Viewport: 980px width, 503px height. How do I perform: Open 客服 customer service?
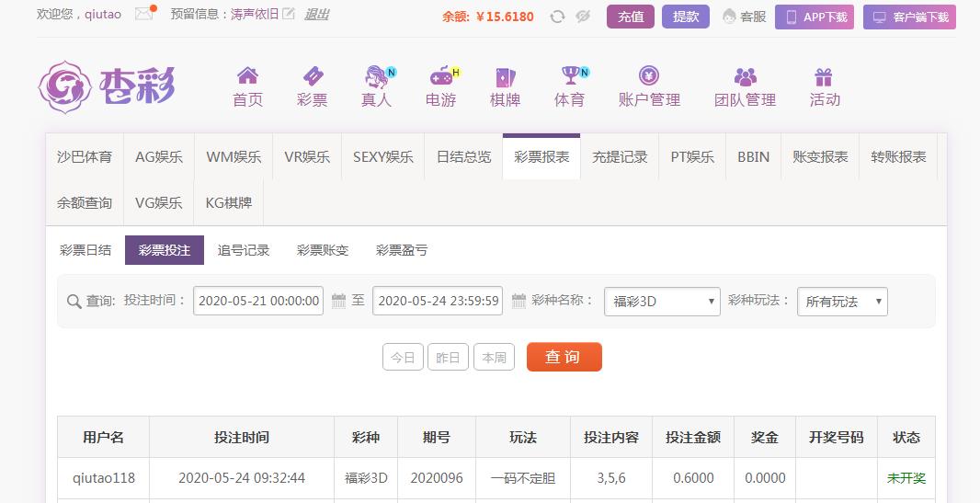coord(745,17)
